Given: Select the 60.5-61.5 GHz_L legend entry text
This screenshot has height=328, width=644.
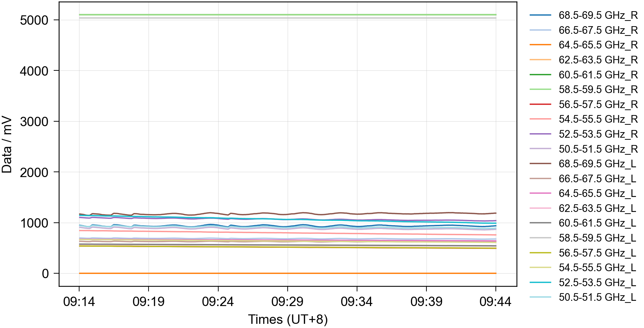Looking at the screenshot, I should coord(597,223).
